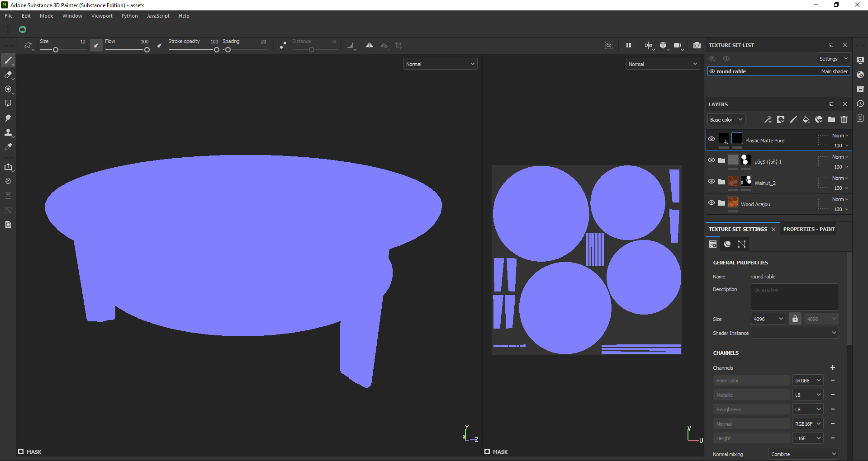Open the shelf icon in right dock

click(x=860, y=89)
